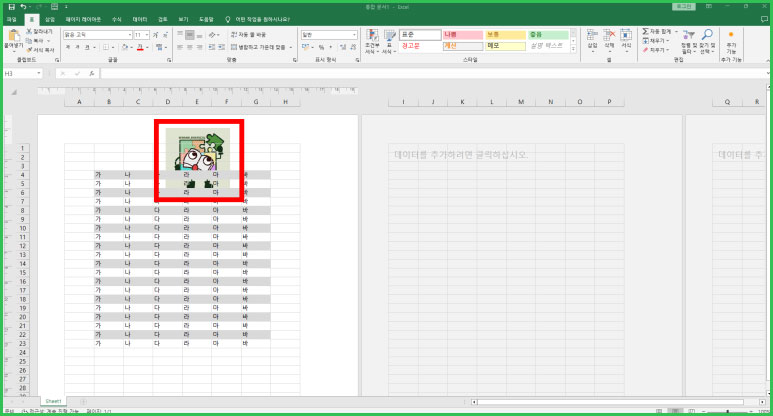Switch to the 데이터 (Data) tab
The image size is (773, 416).
point(140,20)
